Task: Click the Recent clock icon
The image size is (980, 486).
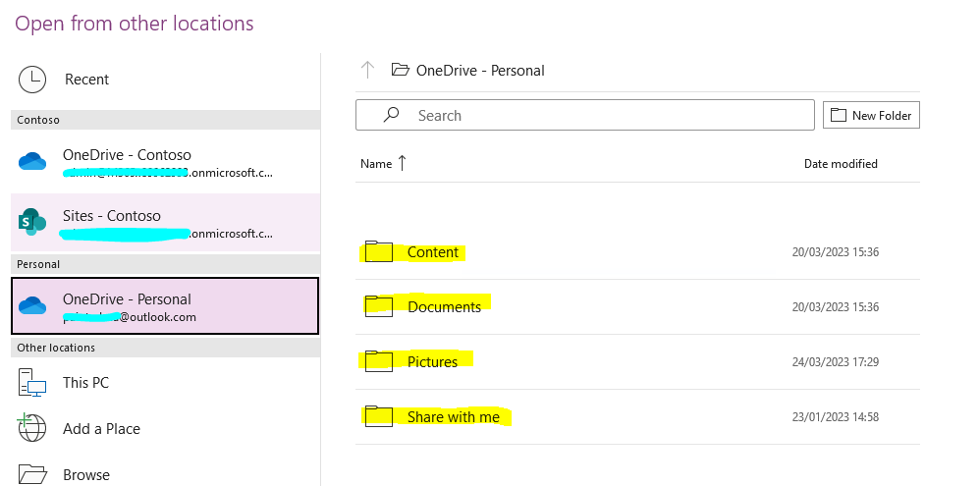Action: click(32, 80)
